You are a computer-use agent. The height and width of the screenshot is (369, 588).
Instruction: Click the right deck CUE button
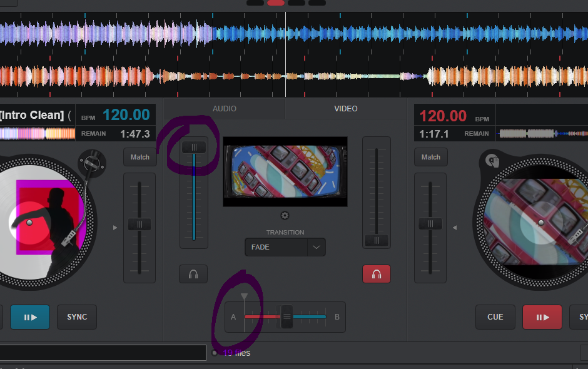495,317
